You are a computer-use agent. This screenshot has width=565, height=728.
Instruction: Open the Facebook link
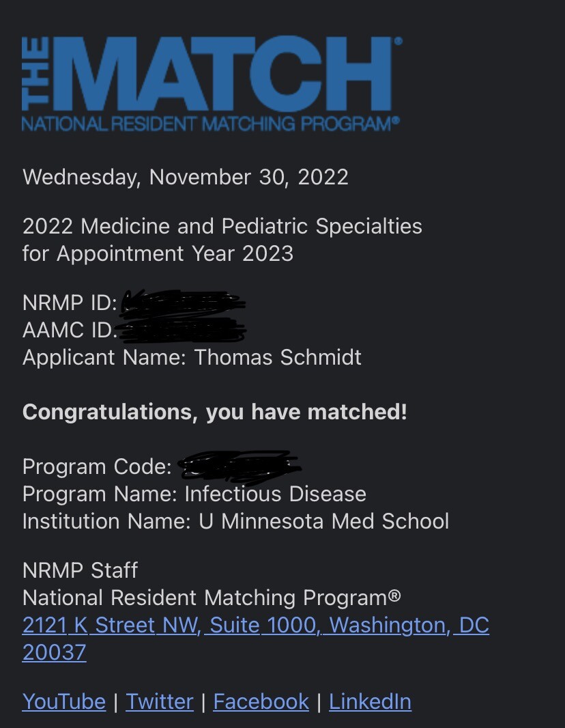click(x=261, y=701)
